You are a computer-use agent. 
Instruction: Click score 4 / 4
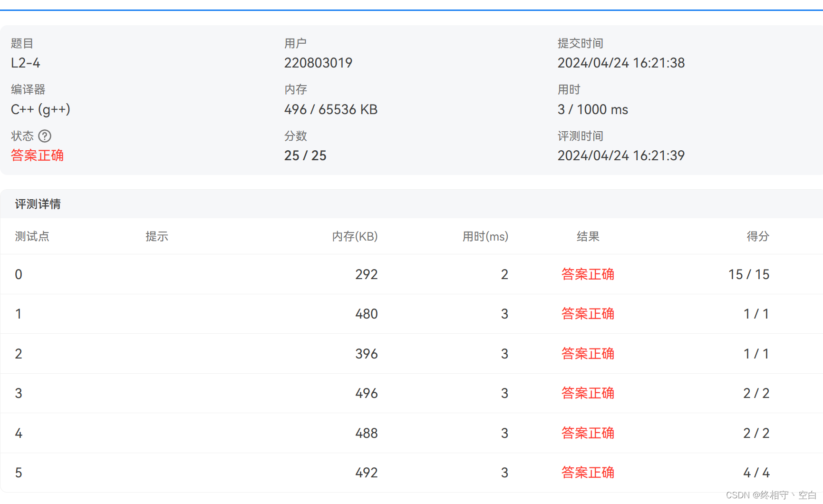click(756, 473)
